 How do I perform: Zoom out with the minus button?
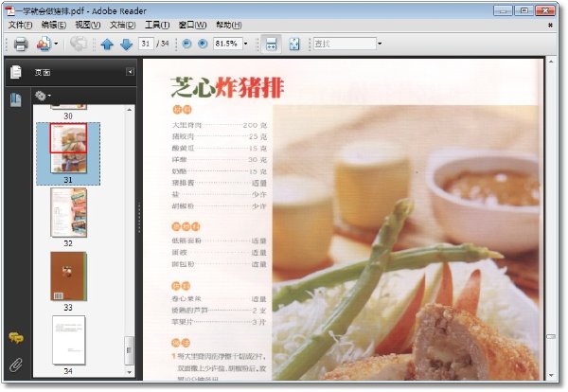click(186, 44)
